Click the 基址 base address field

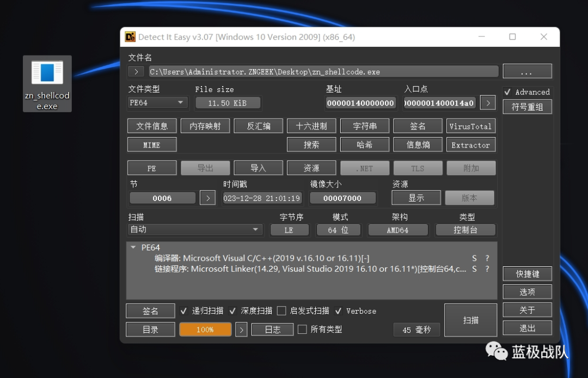point(360,103)
